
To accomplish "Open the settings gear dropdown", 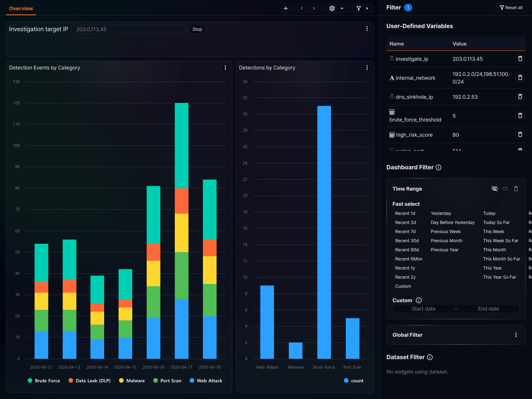I will click(337, 8).
